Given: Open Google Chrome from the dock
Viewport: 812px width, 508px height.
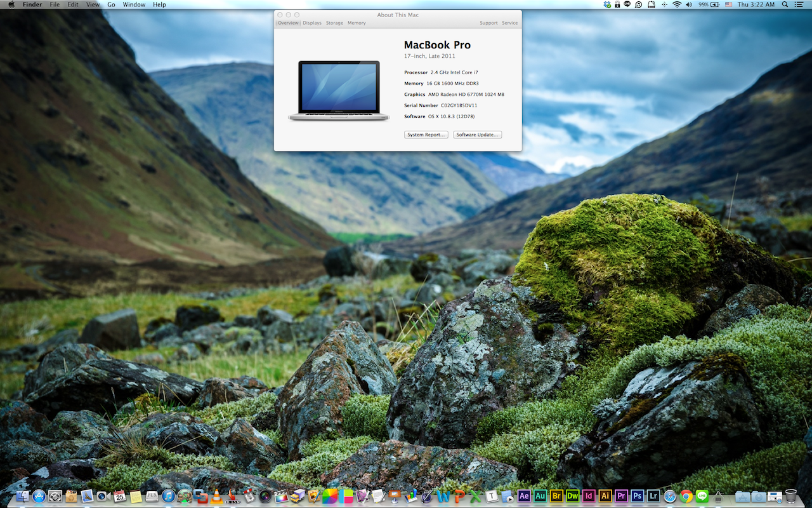Looking at the screenshot, I should tap(686, 496).
